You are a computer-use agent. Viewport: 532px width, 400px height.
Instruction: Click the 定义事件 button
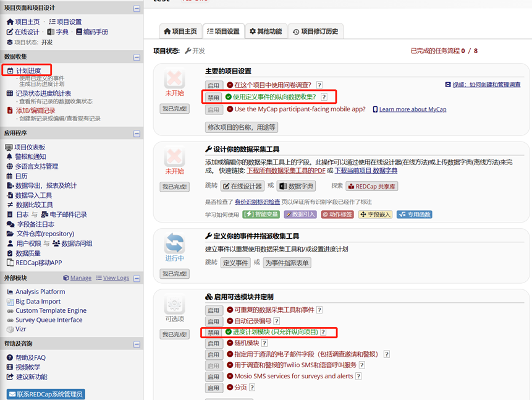pyautogui.click(x=235, y=263)
